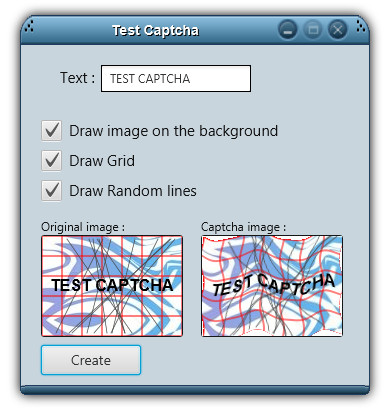The height and width of the screenshot is (410, 384).
Task: Select the Original image preview thumbnail
Action: [112, 286]
